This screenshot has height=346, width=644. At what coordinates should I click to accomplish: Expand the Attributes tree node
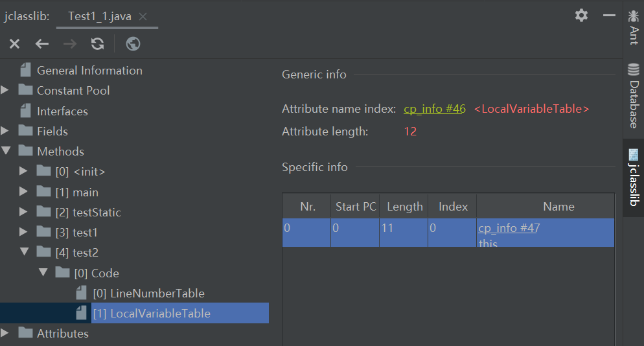click(6, 334)
